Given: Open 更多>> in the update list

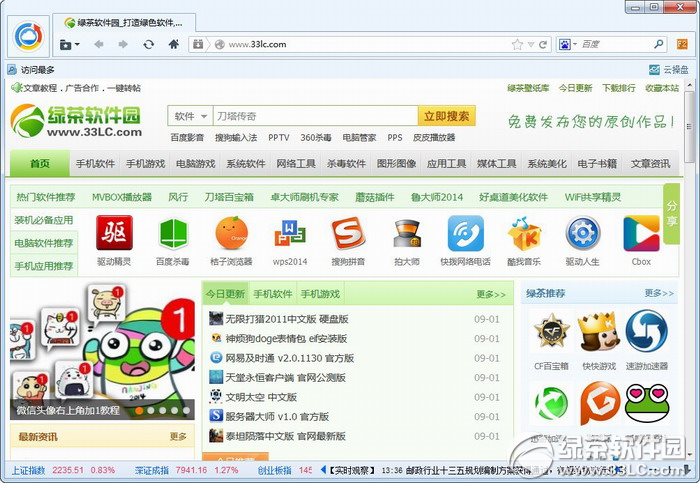Looking at the screenshot, I should 491,295.
